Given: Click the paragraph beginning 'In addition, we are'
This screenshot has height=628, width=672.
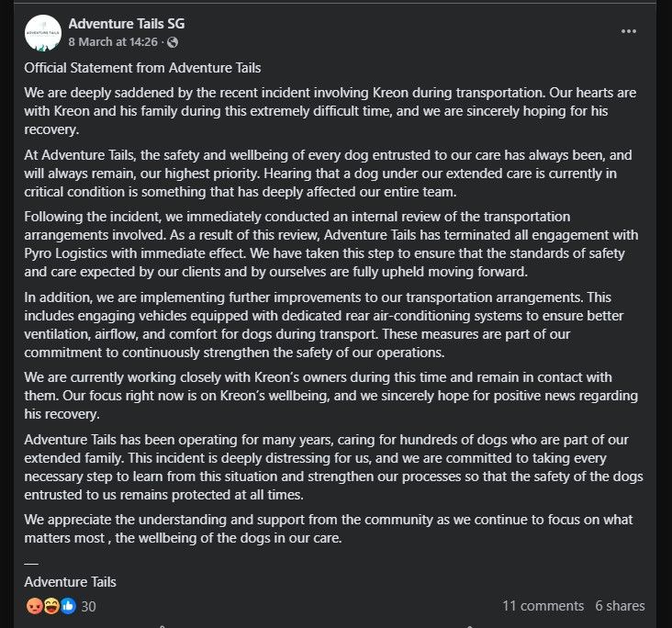Looking at the screenshot, I should tap(324, 325).
